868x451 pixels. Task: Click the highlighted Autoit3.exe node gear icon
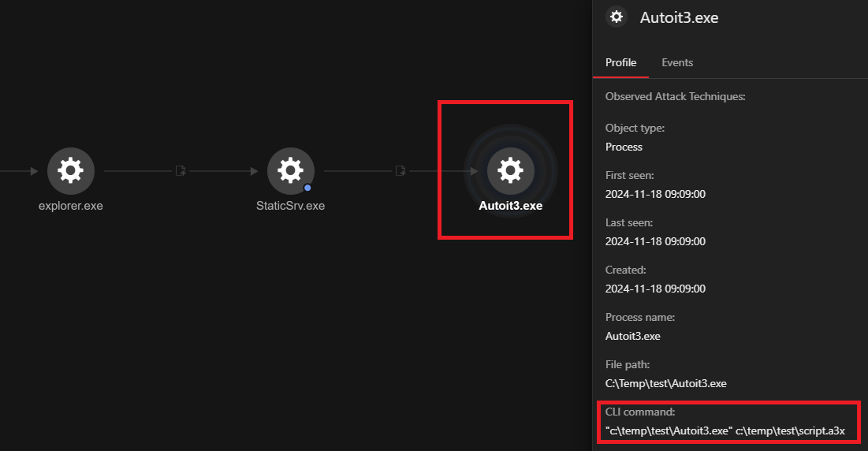pos(510,170)
